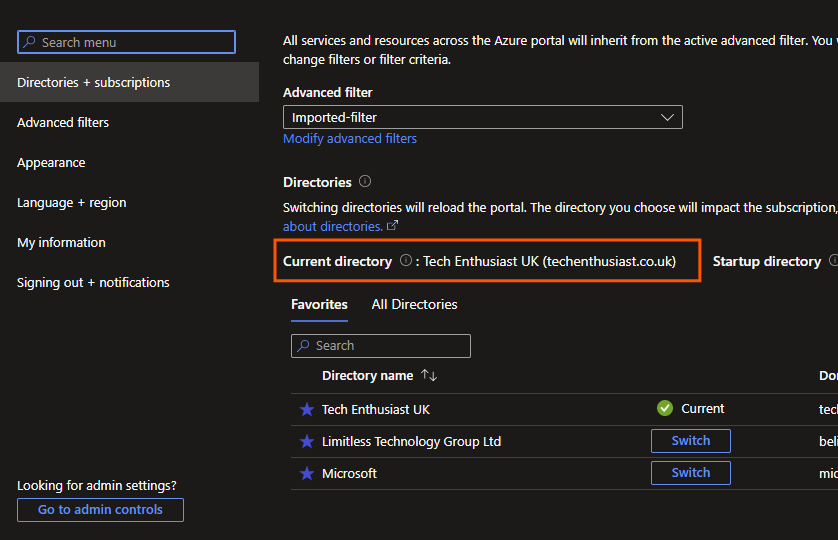Image resolution: width=838 pixels, height=540 pixels.
Task: Open Directories + subscriptions menu item
Action: (x=129, y=82)
